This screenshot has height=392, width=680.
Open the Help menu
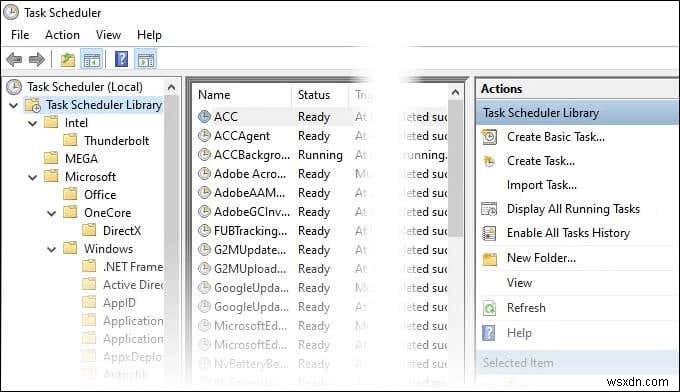point(149,35)
